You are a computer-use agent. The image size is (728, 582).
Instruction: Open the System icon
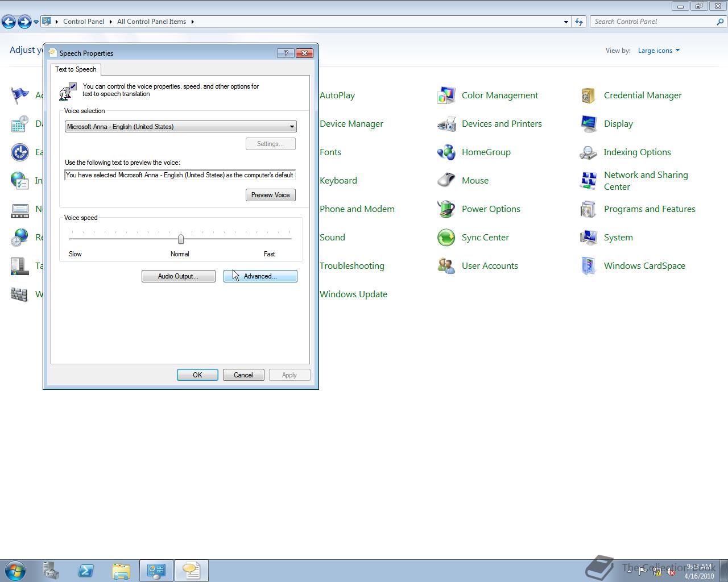589,238
